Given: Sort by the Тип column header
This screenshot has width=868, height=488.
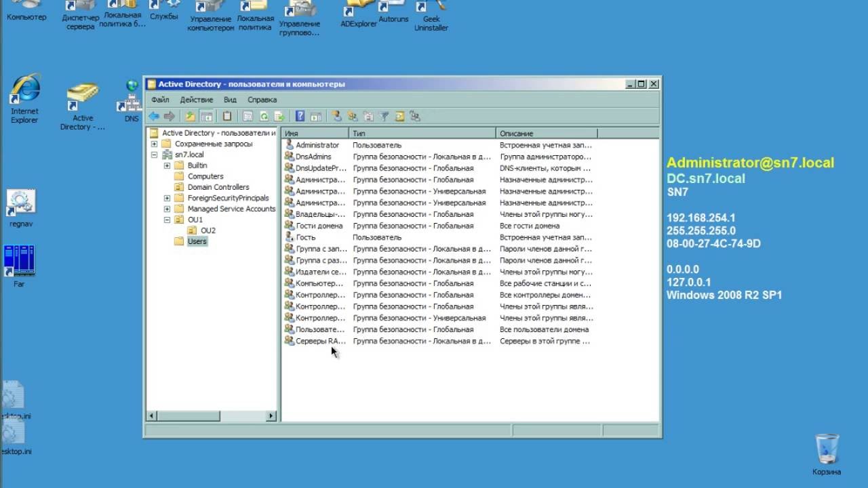Looking at the screenshot, I should coord(422,134).
